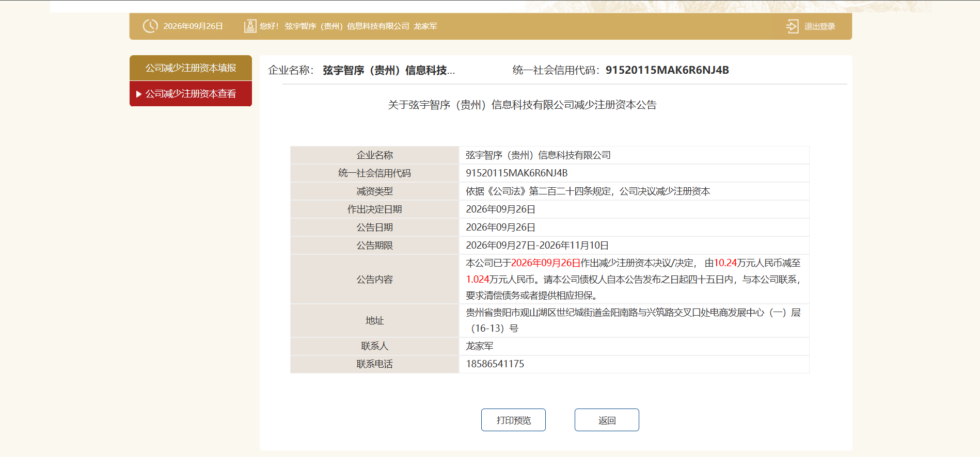Click the address value starting 贵州省贵阳市
Image resolution: width=980 pixels, height=457 pixels.
pyautogui.click(x=633, y=320)
